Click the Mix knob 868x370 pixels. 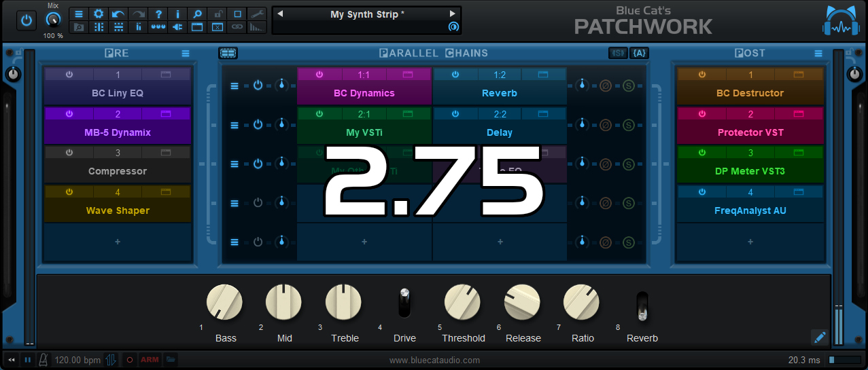pyautogui.click(x=52, y=20)
